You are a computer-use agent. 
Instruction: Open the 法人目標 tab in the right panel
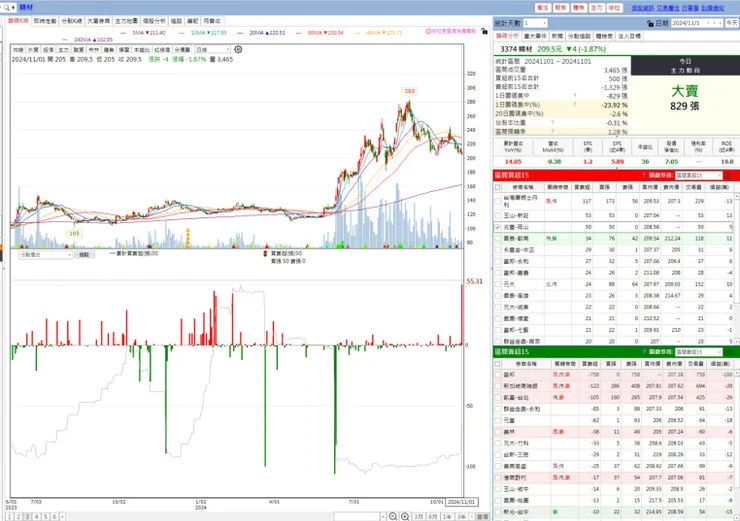tap(630, 36)
